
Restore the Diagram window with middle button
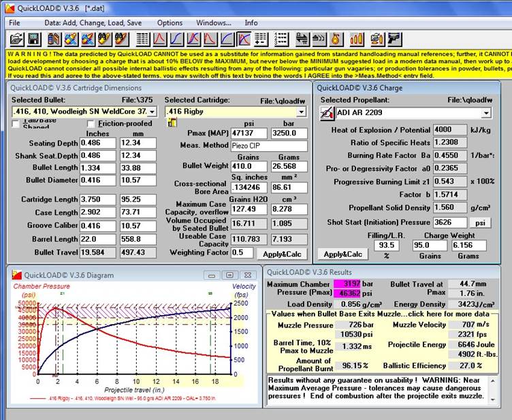point(229,275)
